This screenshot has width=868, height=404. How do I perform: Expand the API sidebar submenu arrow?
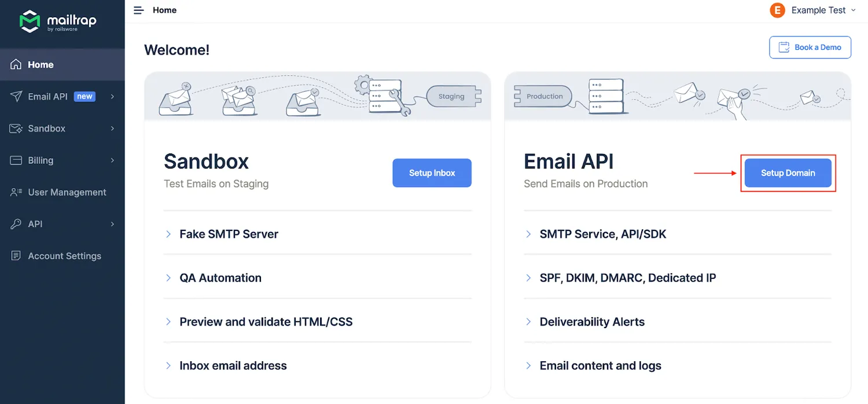[112, 224]
